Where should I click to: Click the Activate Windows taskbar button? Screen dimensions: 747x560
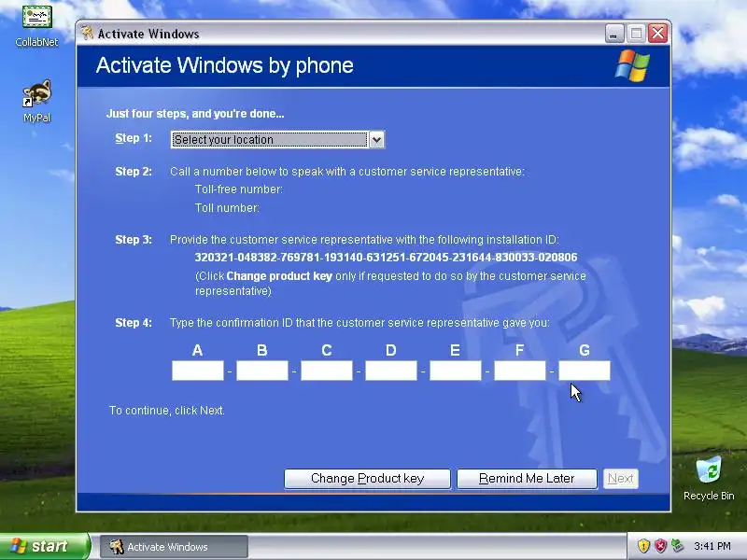(x=174, y=547)
